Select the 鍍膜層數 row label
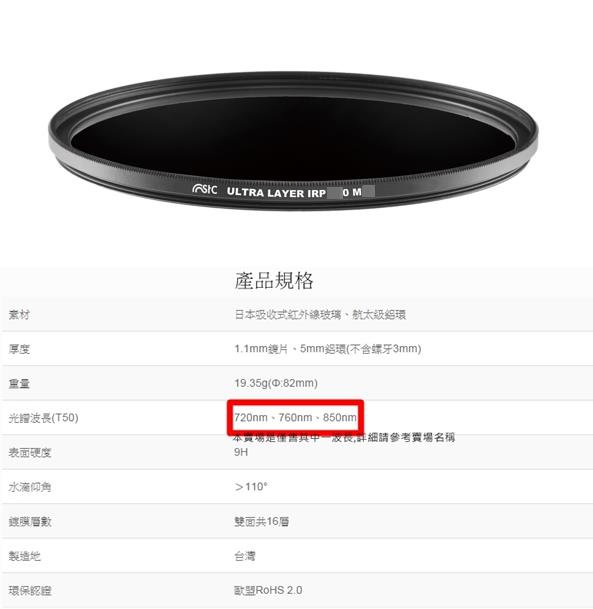The image size is (593, 609). click(x=30, y=522)
